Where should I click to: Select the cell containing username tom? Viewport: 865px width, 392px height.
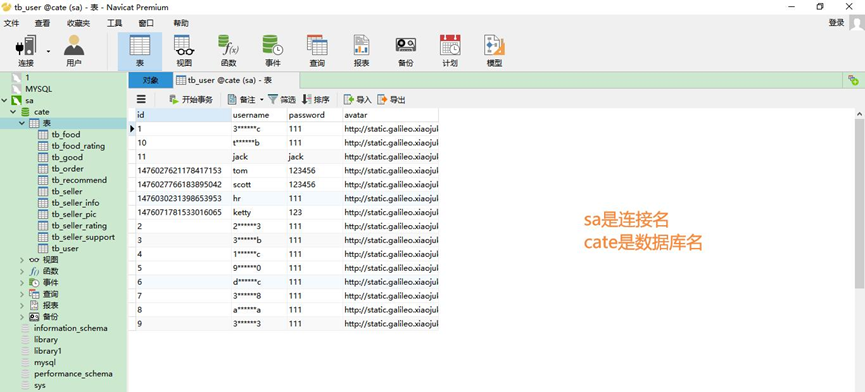[259, 171]
